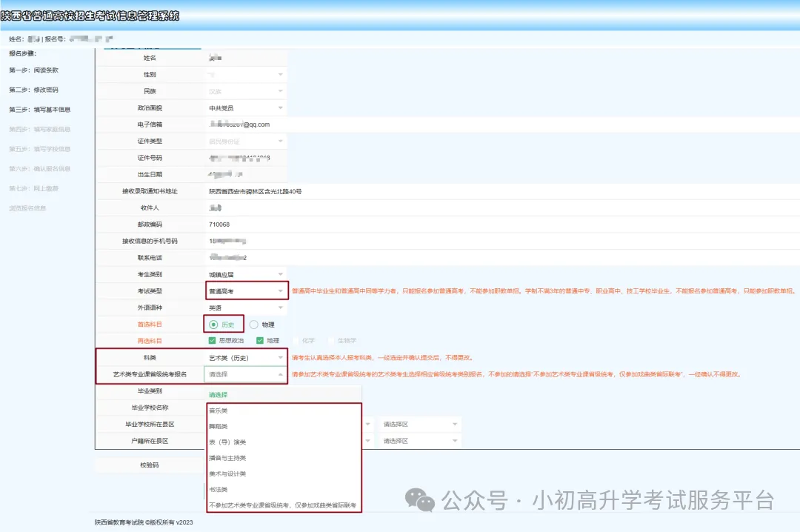Click the 联系电话 input field
Screen dimensions: 800x532
502,258
